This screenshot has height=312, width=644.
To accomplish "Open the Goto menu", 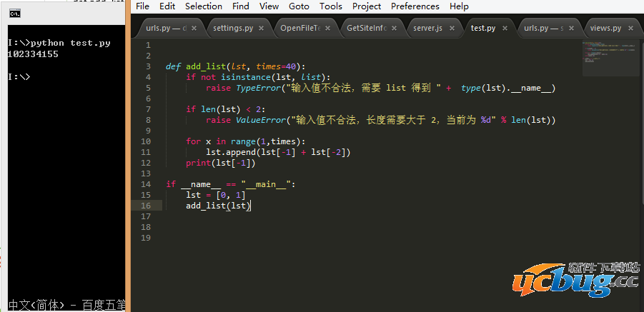I will [x=299, y=6].
